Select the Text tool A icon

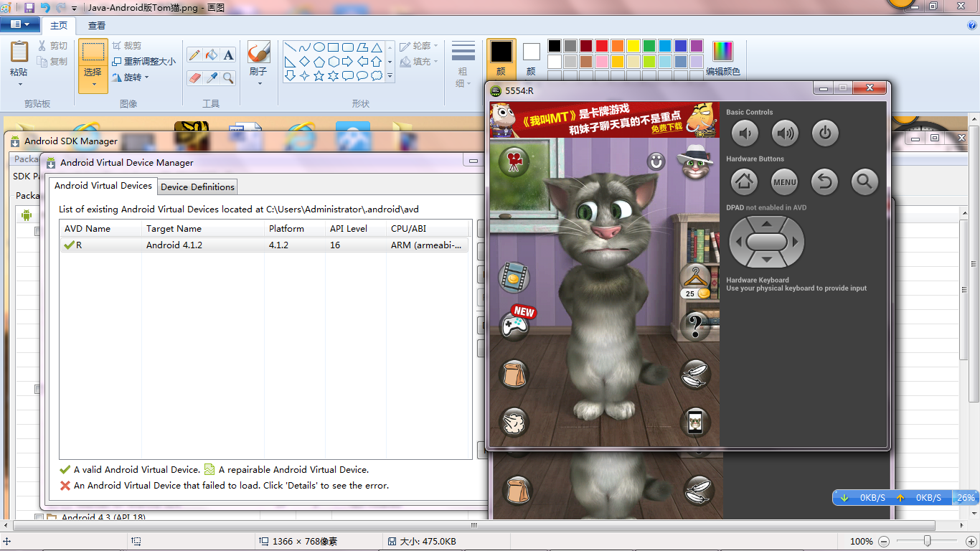point(228,55)
